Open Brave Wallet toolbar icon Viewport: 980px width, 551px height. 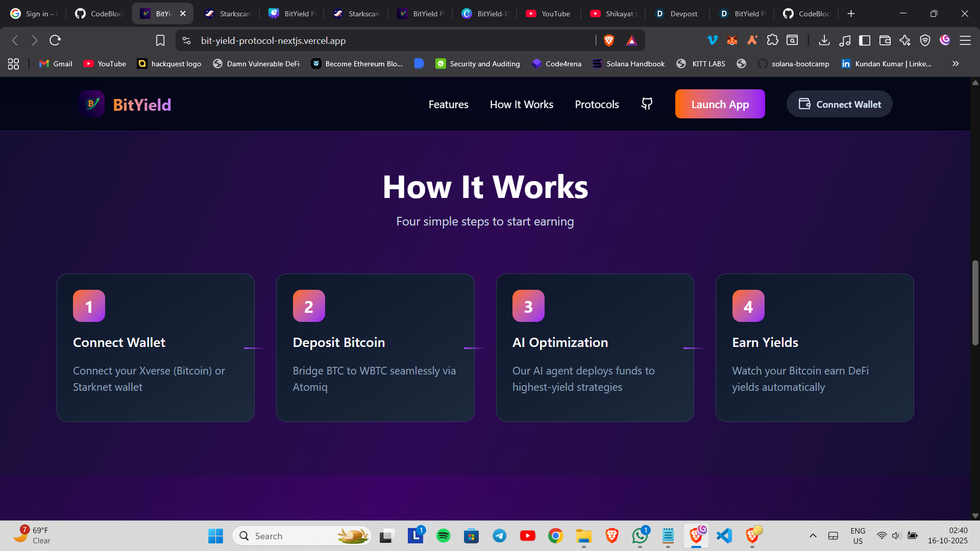click(885, 40)
